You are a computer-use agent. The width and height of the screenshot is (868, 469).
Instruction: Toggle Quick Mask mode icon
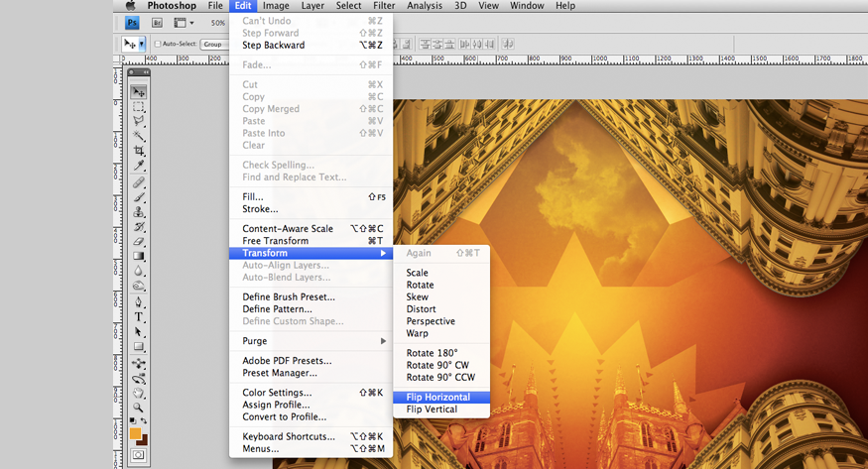coord(139,455)
